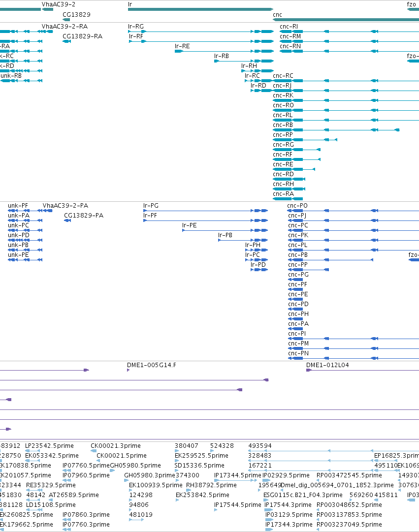Click the cnc-RP transcript label
This screenshot has width=419, height=532.
point(283,135)
